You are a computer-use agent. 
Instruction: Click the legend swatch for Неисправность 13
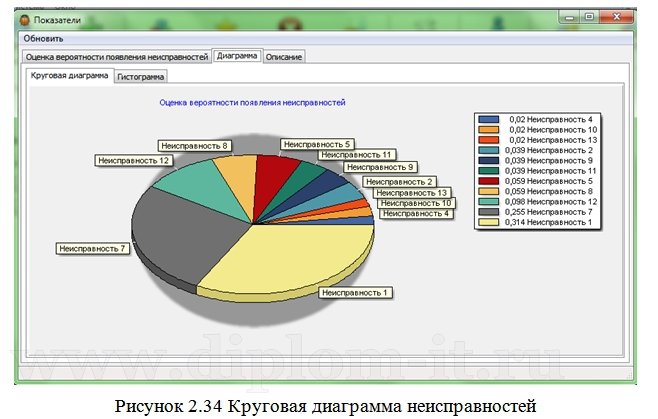pyautogui.click(x=489, y=140)
